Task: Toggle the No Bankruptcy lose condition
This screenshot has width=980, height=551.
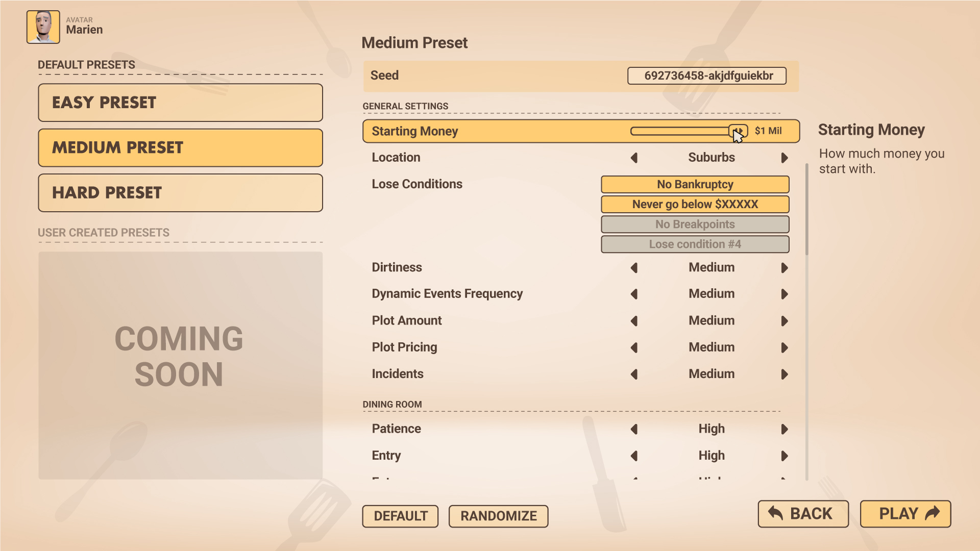Action: click(695, 184)
